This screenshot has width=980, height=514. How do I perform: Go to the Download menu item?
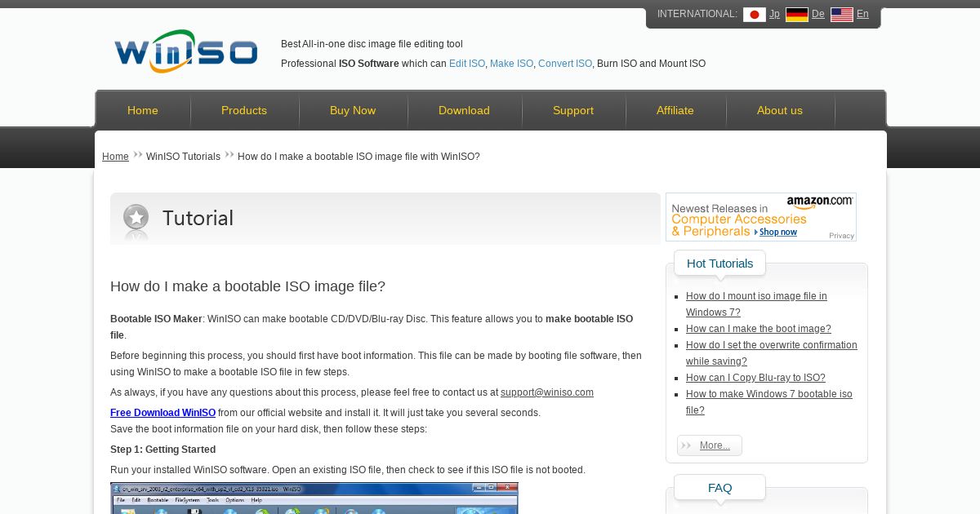point(464,110)
